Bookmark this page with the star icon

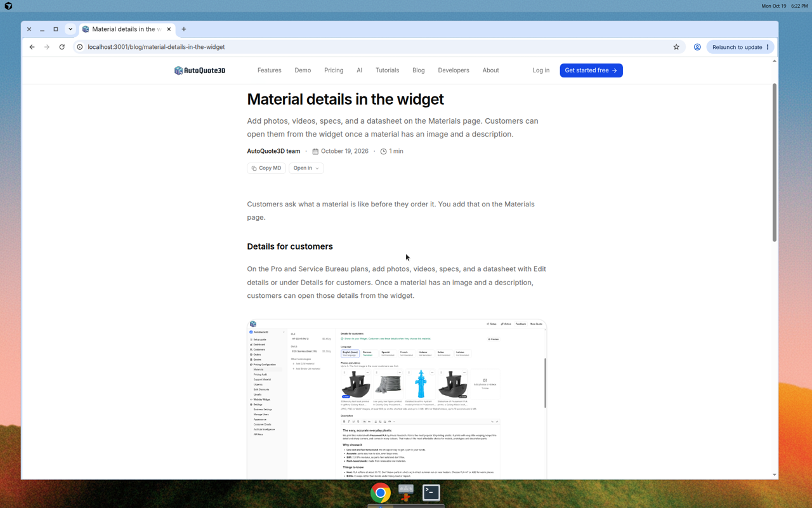click(x=676, y=47)
